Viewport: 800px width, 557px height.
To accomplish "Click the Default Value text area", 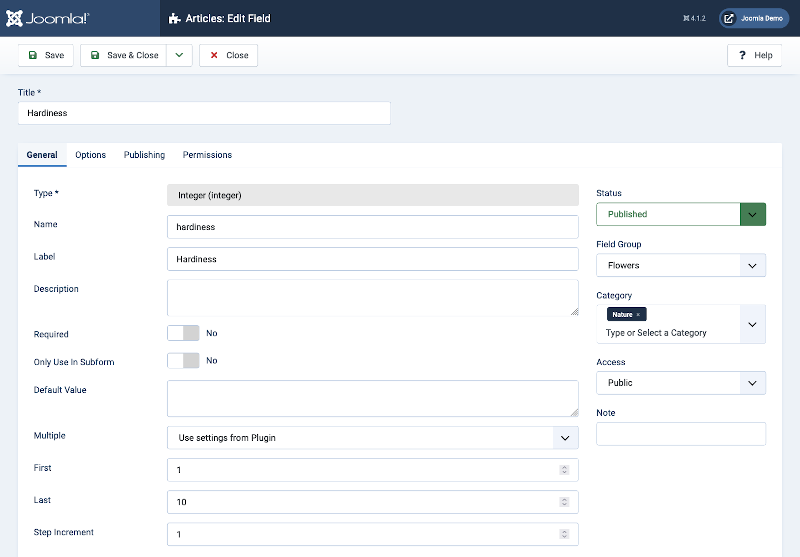I will pos(373,398).
